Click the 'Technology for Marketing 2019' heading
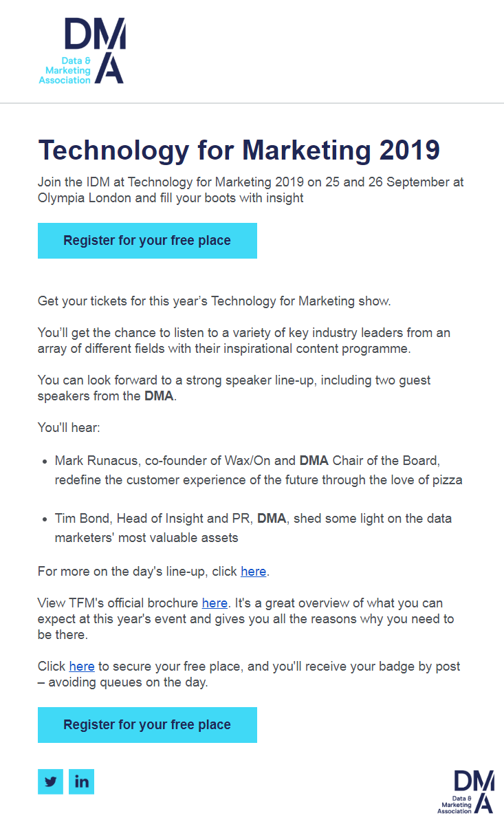 [x=239, y=150]
